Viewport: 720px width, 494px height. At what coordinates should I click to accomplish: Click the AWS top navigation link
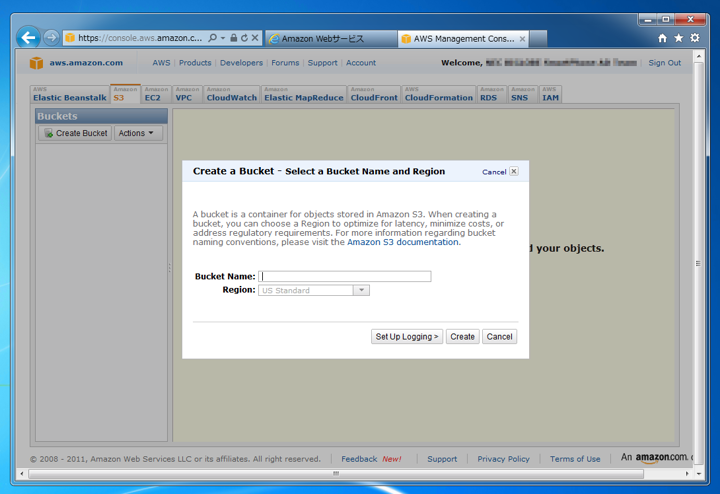161,63
